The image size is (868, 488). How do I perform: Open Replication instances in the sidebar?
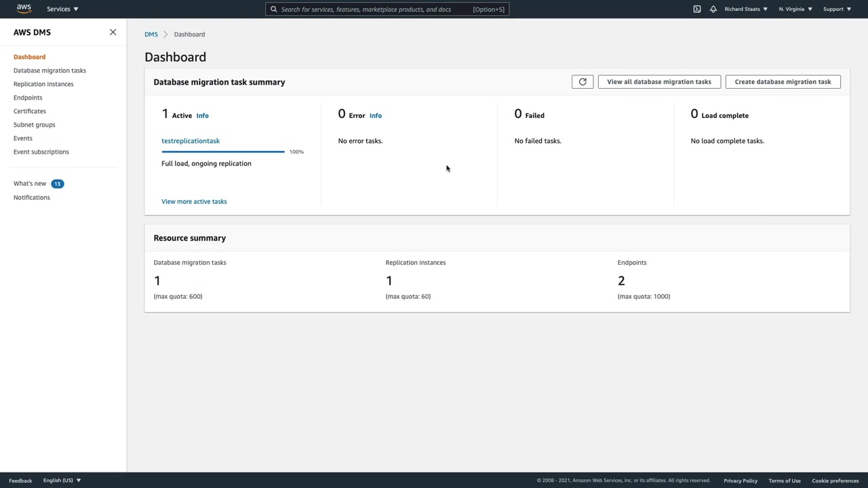click(x=43, y=84)
